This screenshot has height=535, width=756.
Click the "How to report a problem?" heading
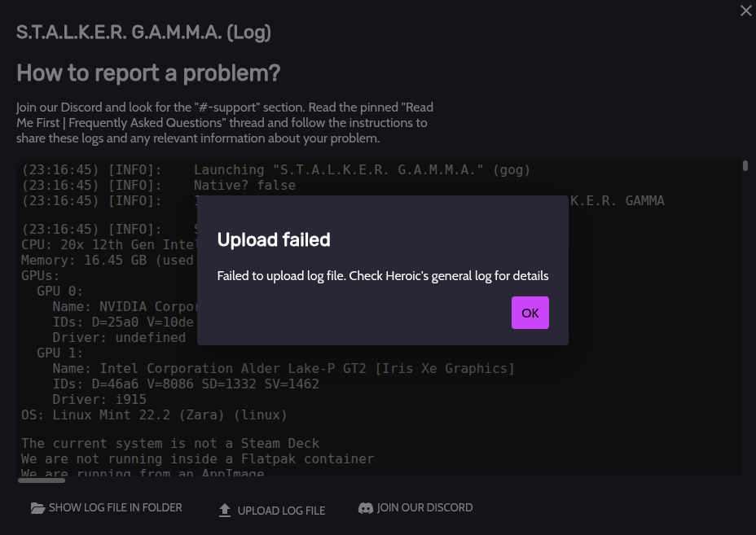(148, 72)
